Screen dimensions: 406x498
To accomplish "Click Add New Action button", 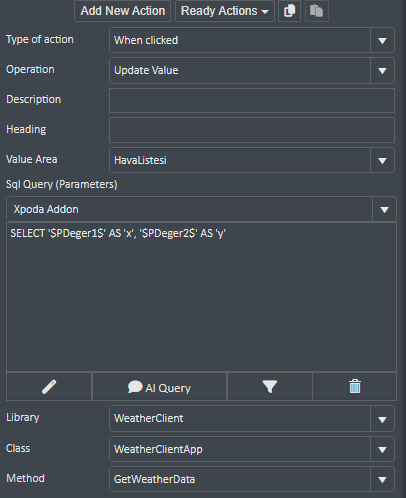I will (x=123, y=11).
